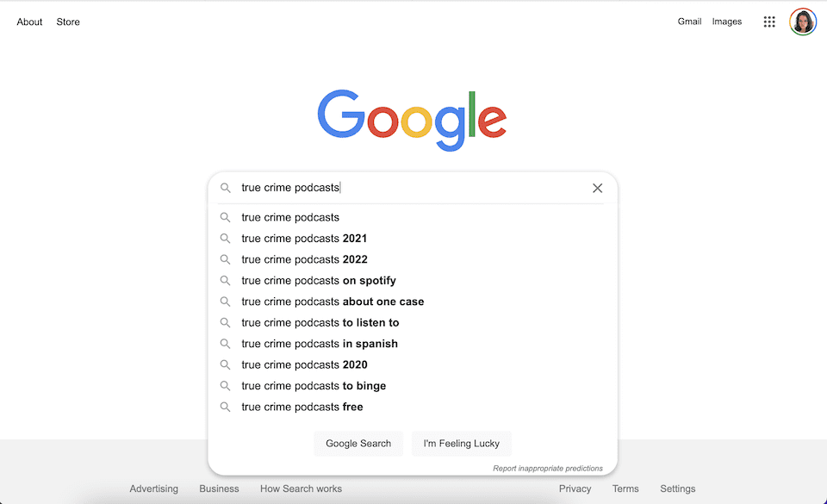
Task: Open 'Report inappropriate predictions'
Action: tap(548, 468)
